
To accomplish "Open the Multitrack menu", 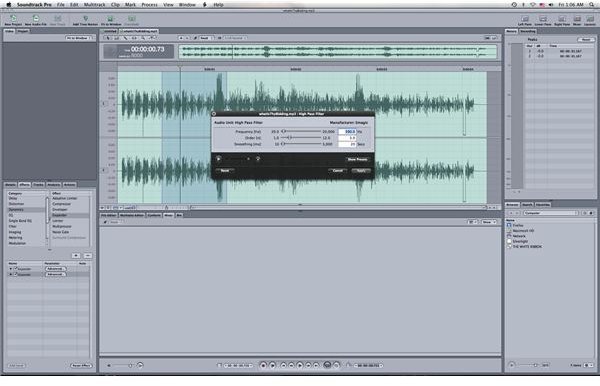I will tap(95, 5).
